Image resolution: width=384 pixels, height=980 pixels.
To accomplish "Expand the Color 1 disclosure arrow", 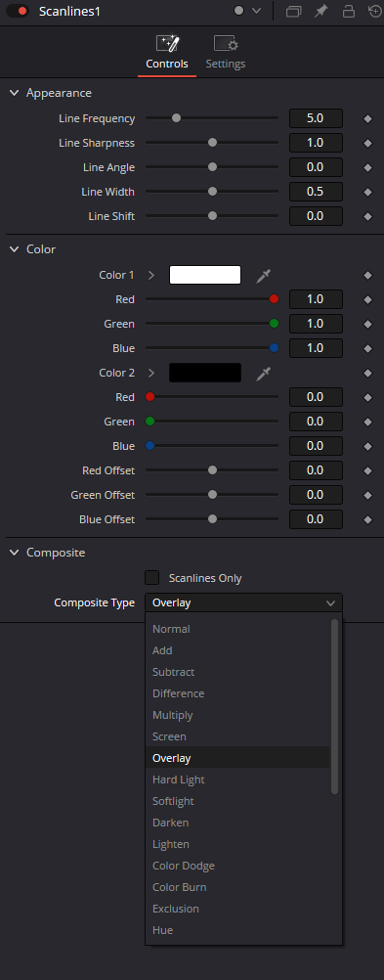I will (x=151, y=275).
